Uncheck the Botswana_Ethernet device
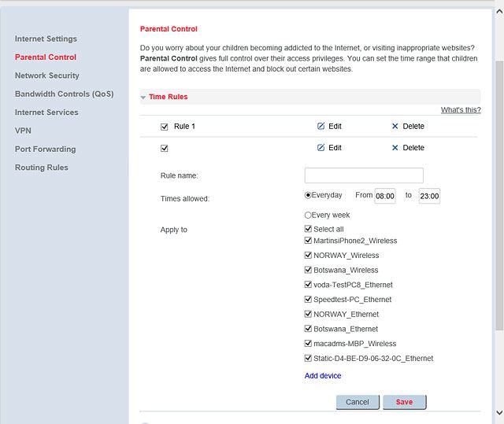 pos(308,329)
